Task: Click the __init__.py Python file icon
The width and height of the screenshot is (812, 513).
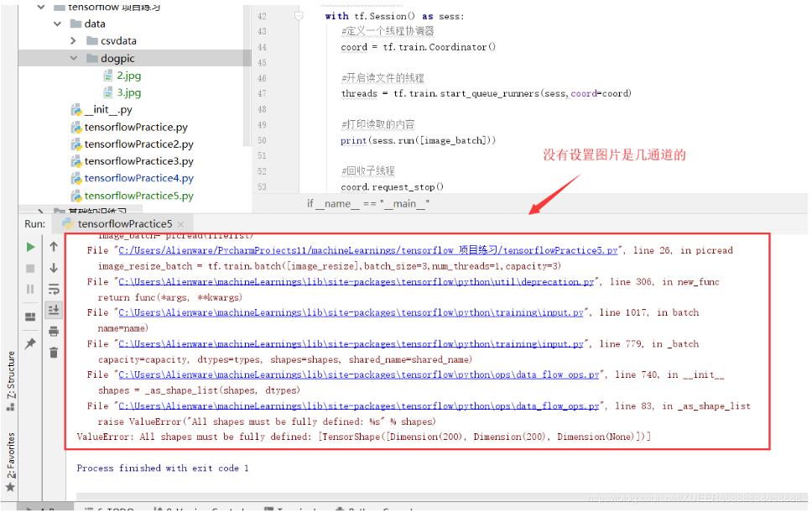Action: [x=76, y=110]
